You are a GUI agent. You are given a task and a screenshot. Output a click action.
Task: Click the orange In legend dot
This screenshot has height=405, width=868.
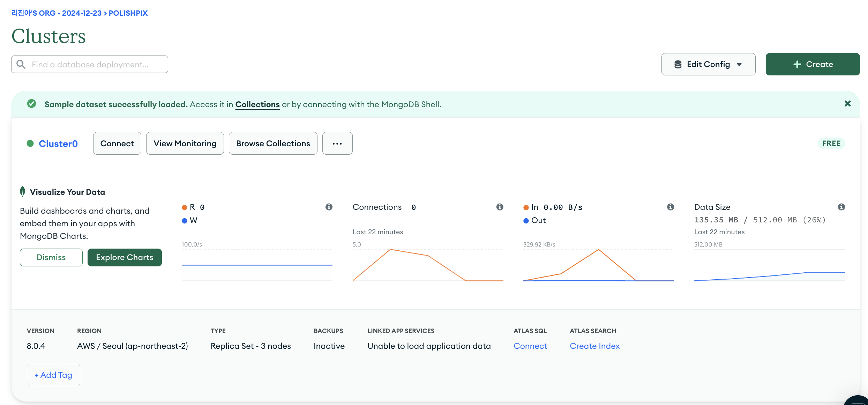click(526, 207)
